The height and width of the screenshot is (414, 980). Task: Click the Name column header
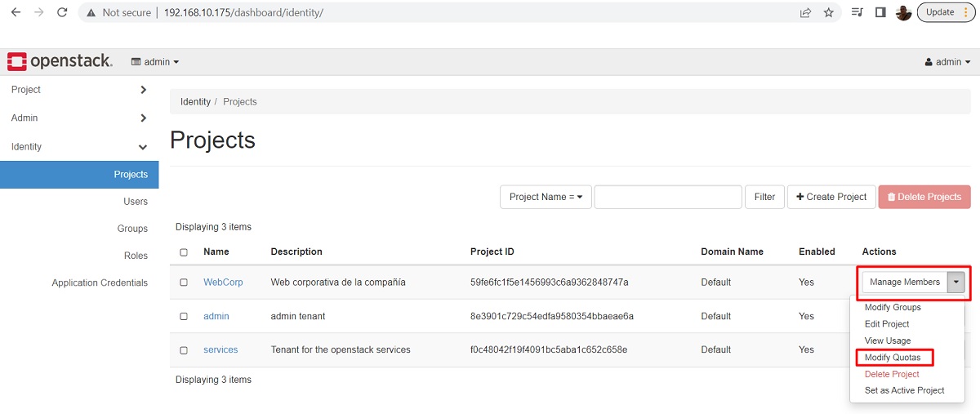coord(216,252)
